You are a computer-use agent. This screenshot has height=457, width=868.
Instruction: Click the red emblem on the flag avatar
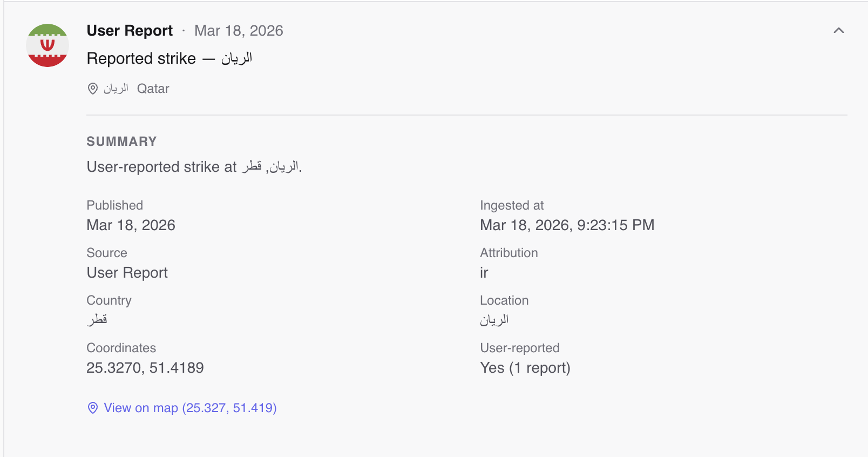[x=48, y=45]
